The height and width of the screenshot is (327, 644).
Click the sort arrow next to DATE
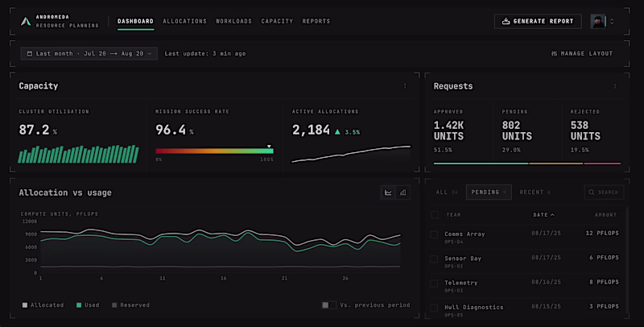(552, 215)
